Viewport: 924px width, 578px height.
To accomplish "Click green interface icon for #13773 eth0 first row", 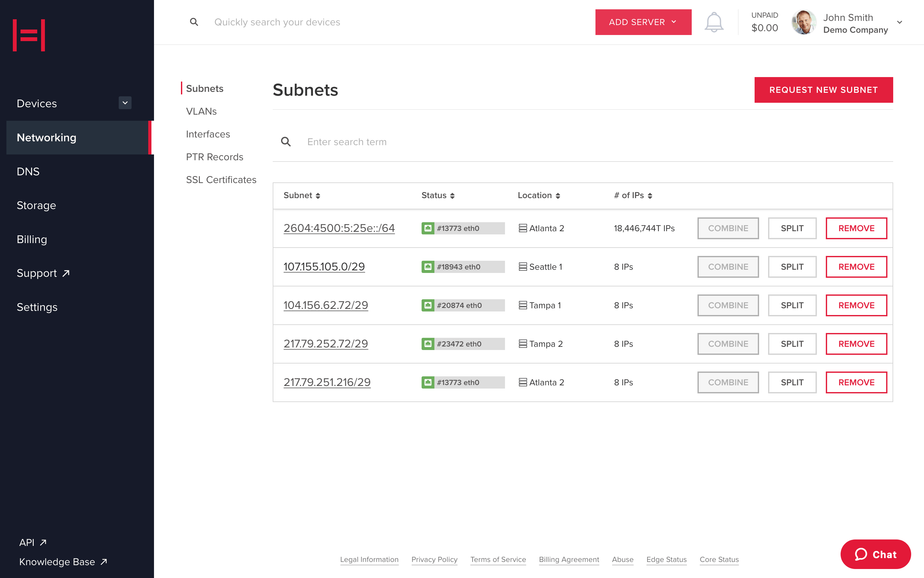I will click(428, 228).
